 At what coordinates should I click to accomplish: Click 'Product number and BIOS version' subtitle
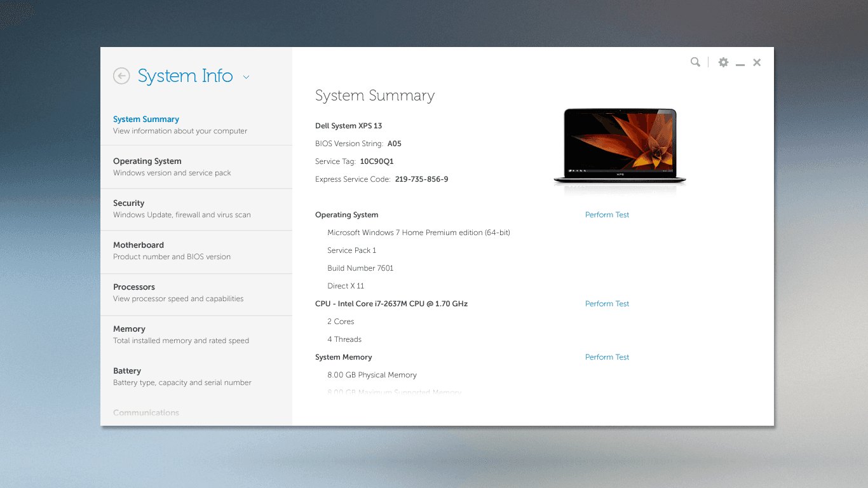point(172,257)
